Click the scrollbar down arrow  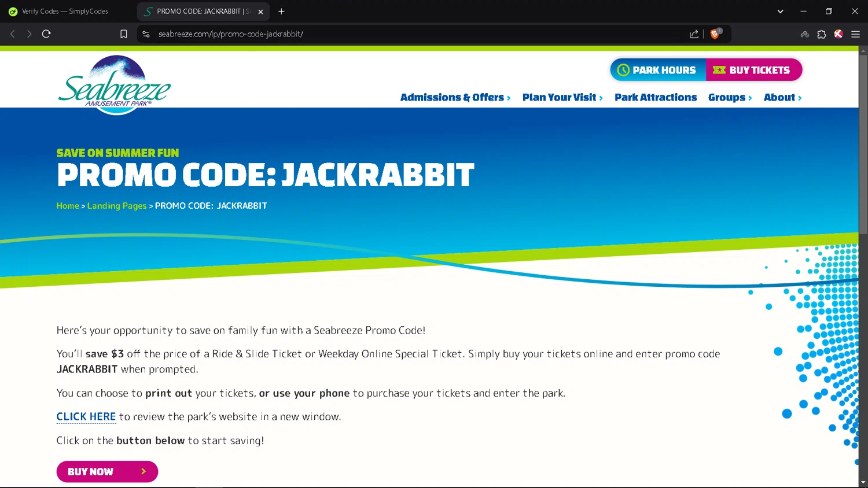pyautogui.click(x=863, y=482)
